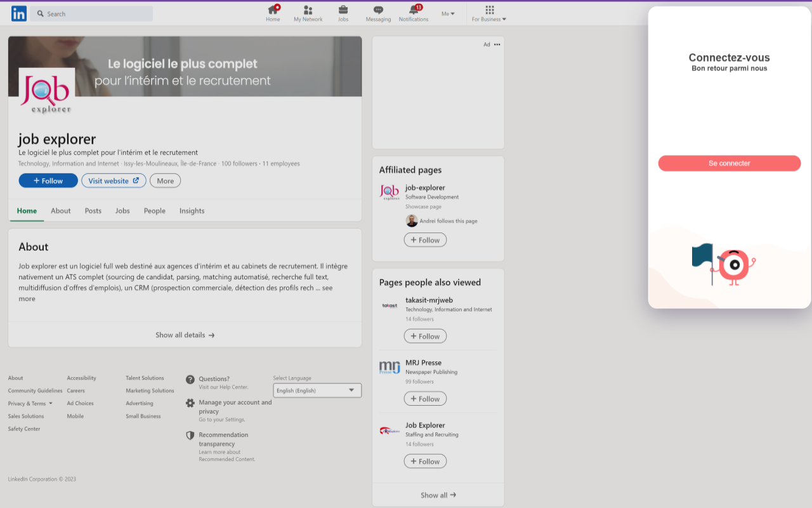Click the ad options three-dot icon
The height and width of the screenshot is (508, 812).
[x=497, y=44]
